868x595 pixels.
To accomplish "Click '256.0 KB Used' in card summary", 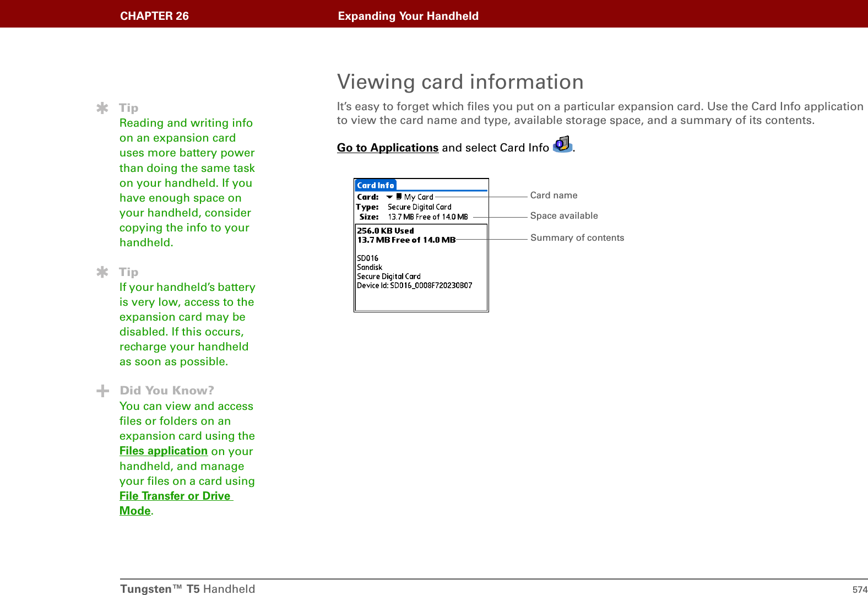I will (386, 231).
